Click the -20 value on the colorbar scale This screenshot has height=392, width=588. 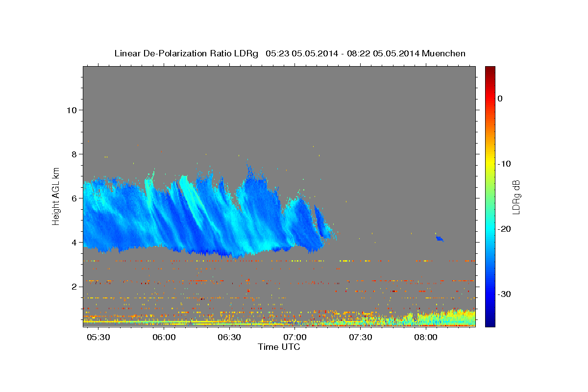tap(505, 229)
